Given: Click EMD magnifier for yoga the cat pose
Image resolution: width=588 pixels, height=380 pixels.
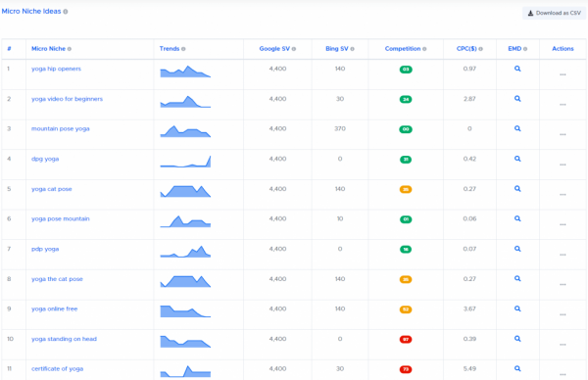Looking at the screenshot, I should pyautogui.click(x=517, y=278).
